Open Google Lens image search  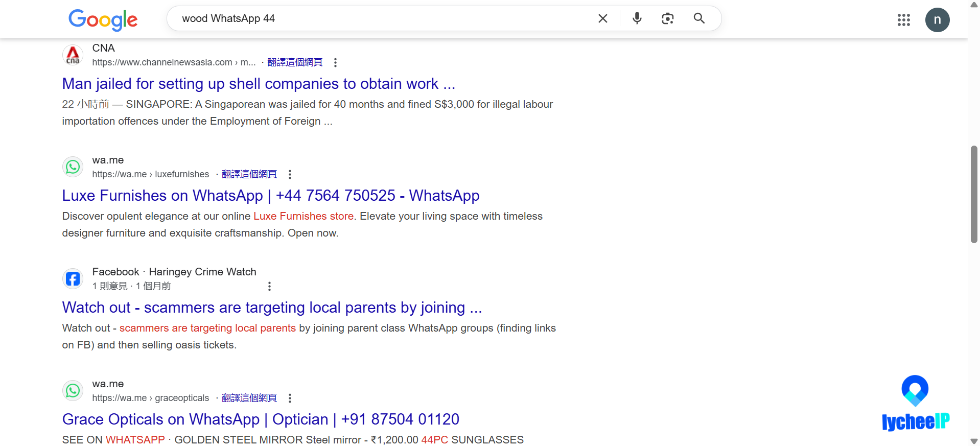point(667,18)
